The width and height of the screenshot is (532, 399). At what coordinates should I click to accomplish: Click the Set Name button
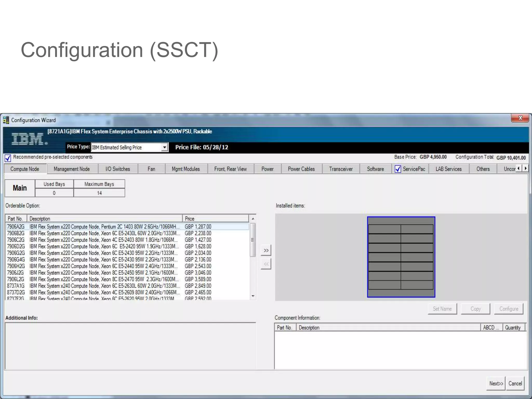[x=442, y=309]
